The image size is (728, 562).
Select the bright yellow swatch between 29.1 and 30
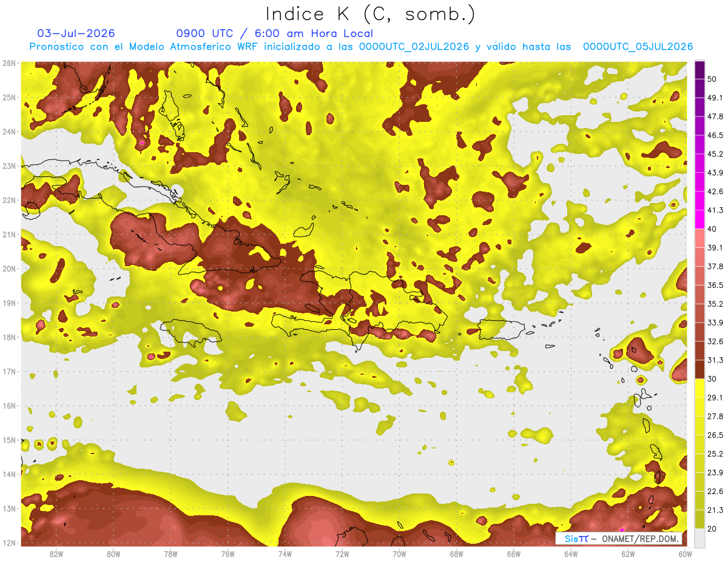pos(699,389)
